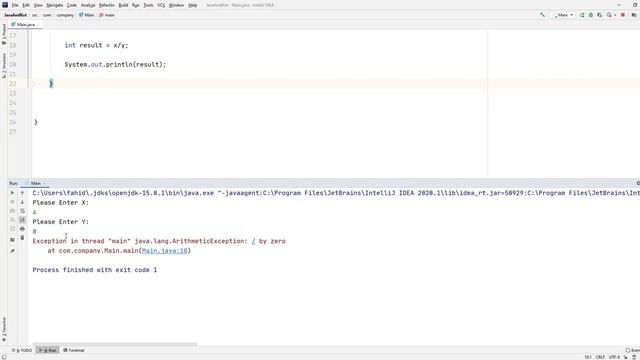Click the red Stop button in toolbar

pos(623,15)
